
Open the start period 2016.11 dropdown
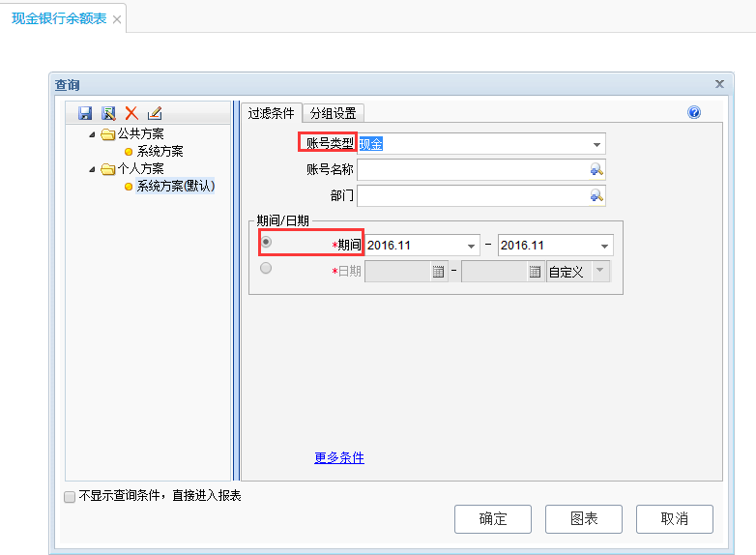[471, 246]
